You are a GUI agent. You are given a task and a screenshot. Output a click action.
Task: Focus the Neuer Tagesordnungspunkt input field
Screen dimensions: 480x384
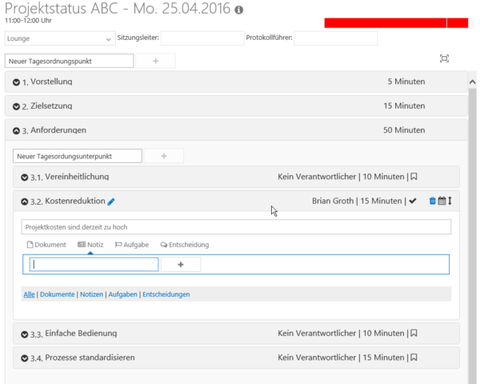tap(69, 61)
